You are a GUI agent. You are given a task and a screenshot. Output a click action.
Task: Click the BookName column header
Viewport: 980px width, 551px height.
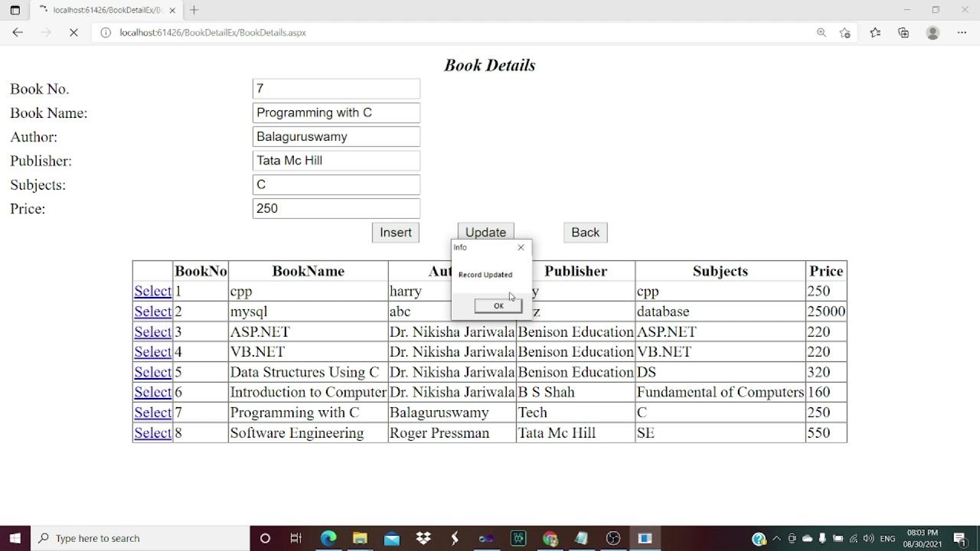[308, 272]
